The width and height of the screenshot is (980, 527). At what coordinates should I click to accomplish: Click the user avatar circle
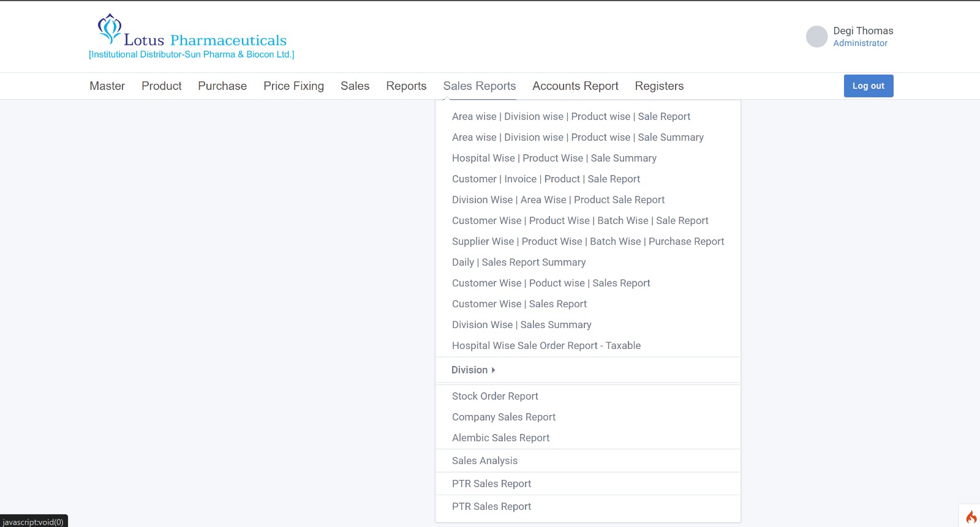[x=816, y=37]
